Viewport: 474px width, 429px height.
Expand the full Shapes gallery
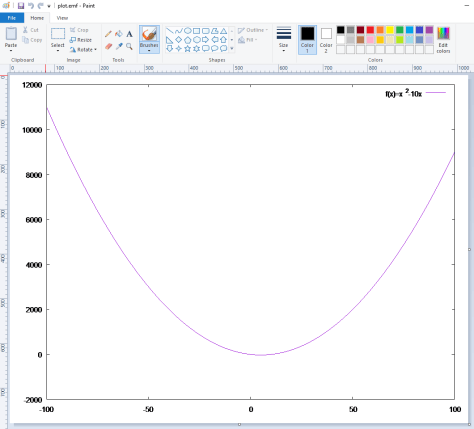pos(232,49)
